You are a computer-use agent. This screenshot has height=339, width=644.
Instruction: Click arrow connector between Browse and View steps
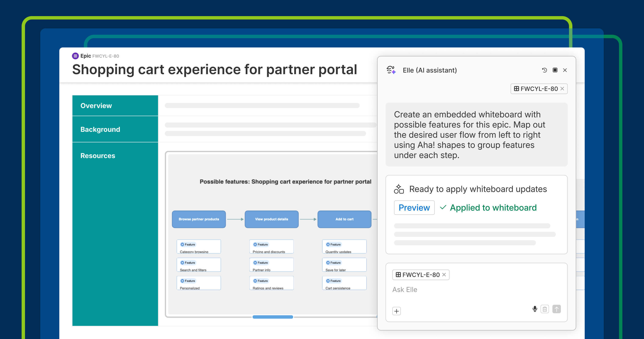(x=235, y=219)
